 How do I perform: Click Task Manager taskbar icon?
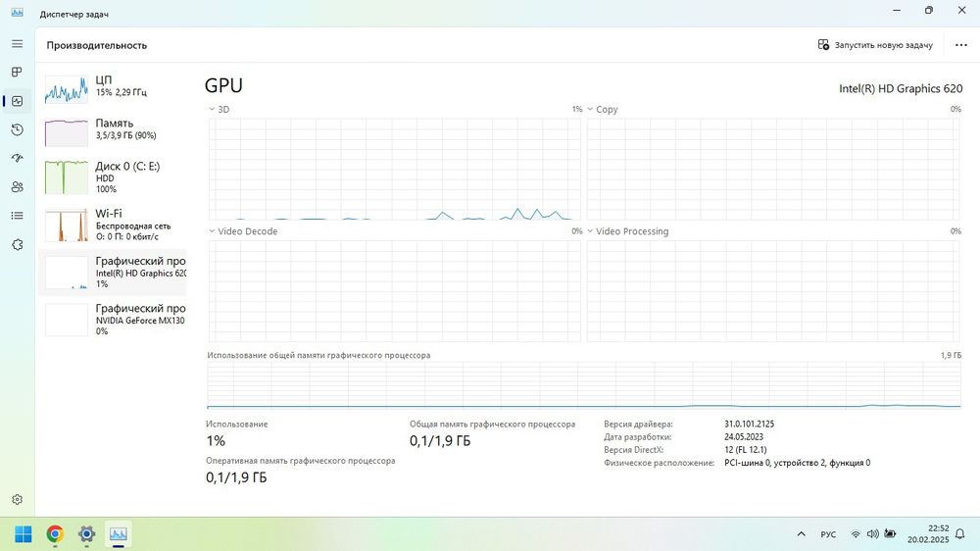[x=119, y=534]
